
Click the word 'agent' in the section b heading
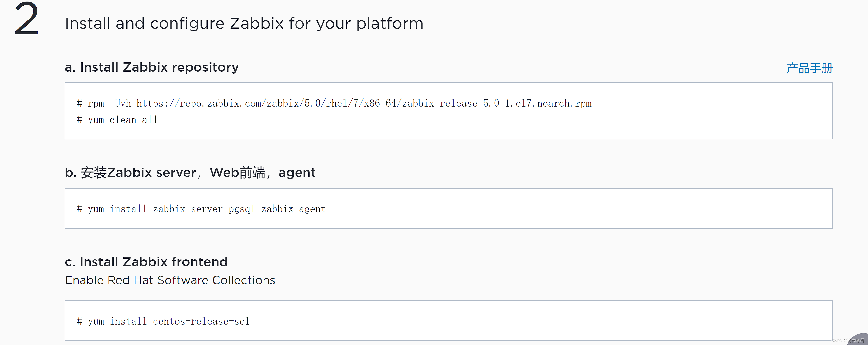point(297,173)
